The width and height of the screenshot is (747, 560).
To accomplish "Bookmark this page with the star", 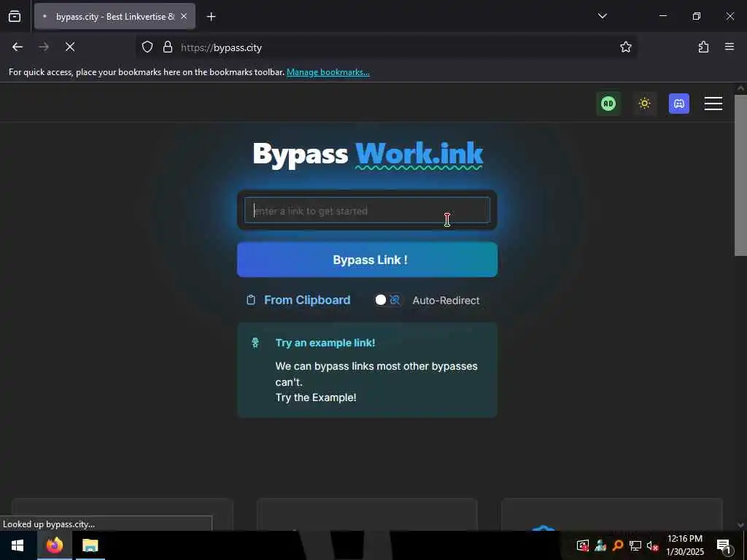I will point(625,47).
